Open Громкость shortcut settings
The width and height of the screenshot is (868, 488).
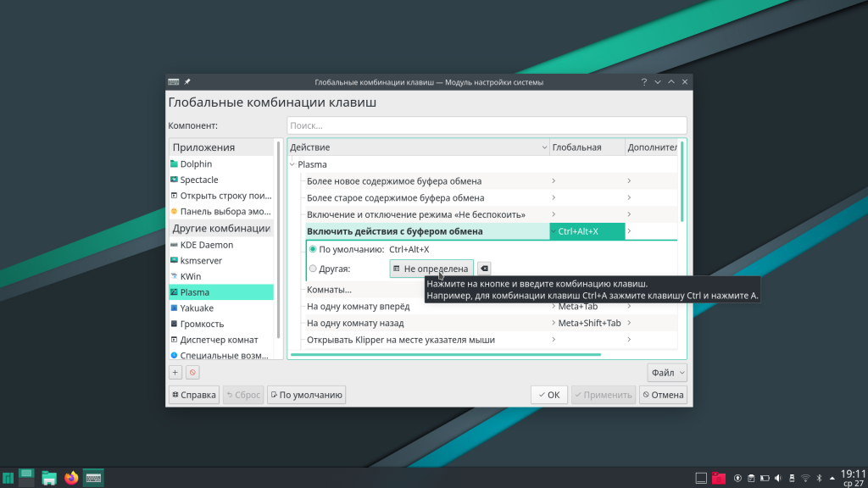pyautogui.click(x=202, y=323)
